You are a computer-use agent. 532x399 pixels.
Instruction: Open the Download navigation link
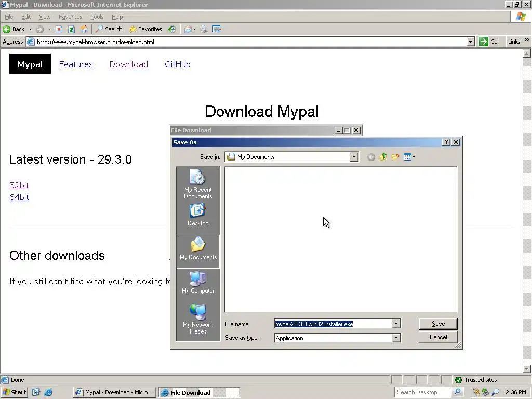[x=129, y=64]
